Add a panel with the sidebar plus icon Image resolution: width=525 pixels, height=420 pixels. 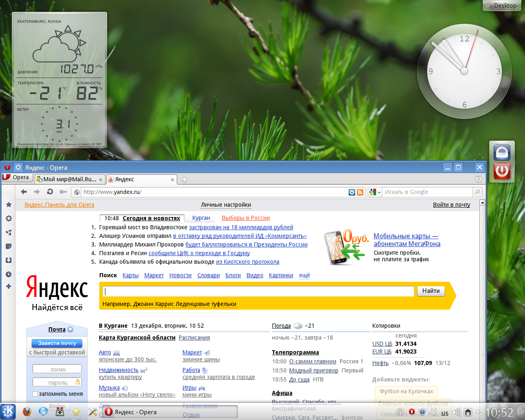[x=9, y=286]
